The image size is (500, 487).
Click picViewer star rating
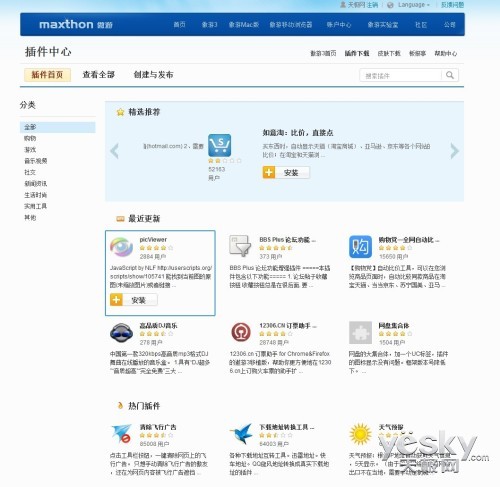coord(156,248)
